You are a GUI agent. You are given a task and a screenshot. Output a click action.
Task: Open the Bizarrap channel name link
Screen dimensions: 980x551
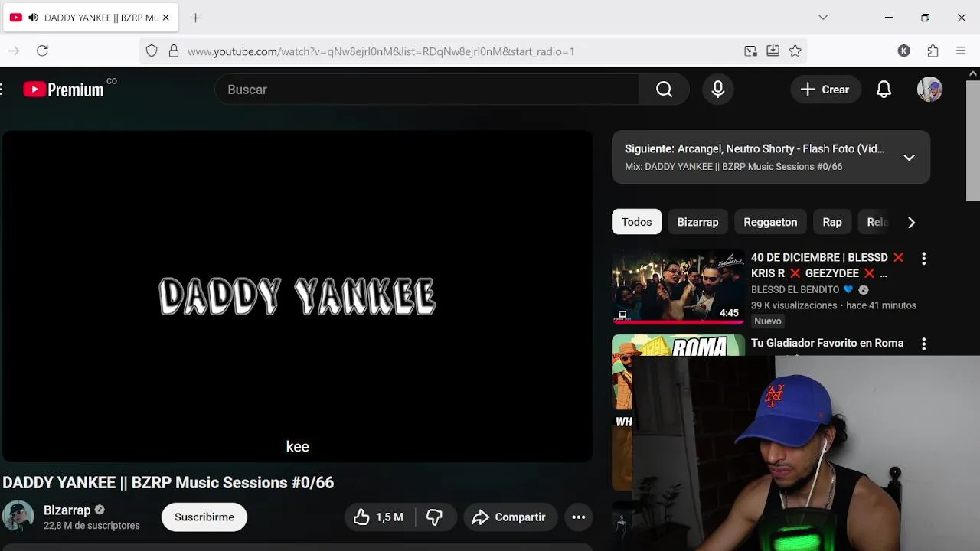[x=67, y=510]
